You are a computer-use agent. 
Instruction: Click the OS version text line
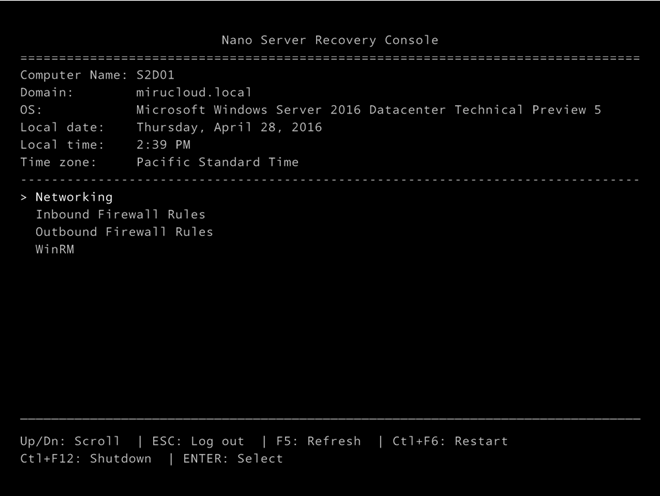click(369, 110)
